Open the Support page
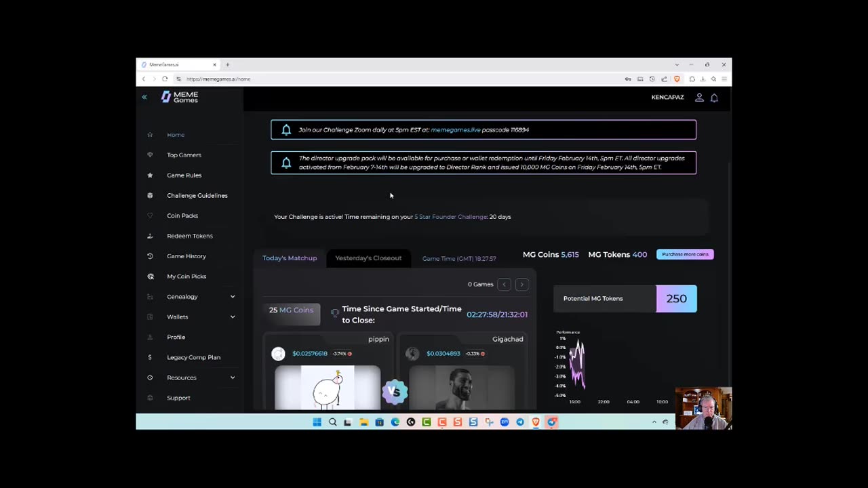The height and width of the screenshot is (488, 868). pyautogui.click(x=178, y=398)
